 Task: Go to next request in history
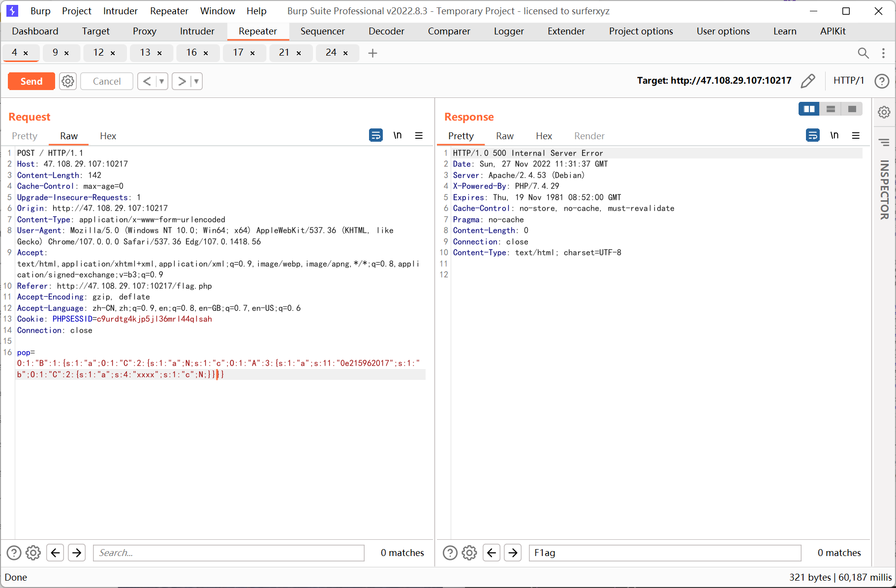click(x=182, y=81)
